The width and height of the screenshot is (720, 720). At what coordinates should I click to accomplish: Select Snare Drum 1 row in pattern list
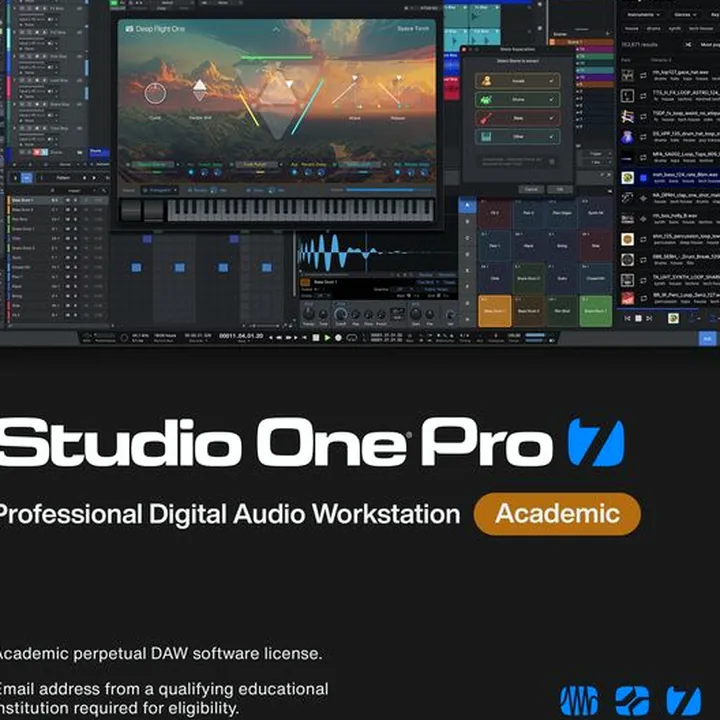tap(57, 229)
